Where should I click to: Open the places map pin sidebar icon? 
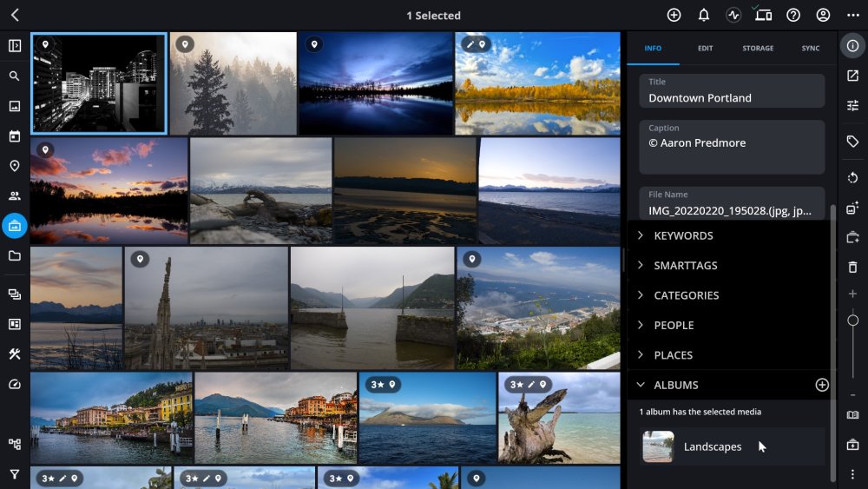(15, 166)
